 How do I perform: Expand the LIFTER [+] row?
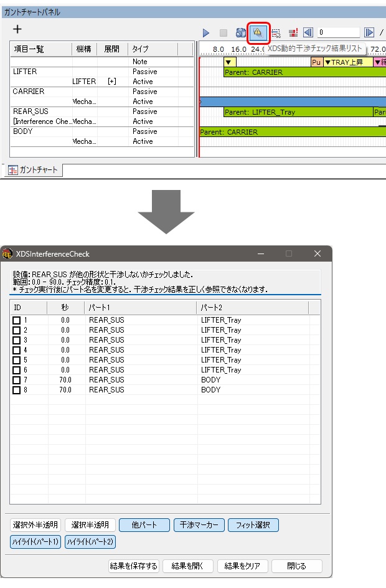point(112,82)
